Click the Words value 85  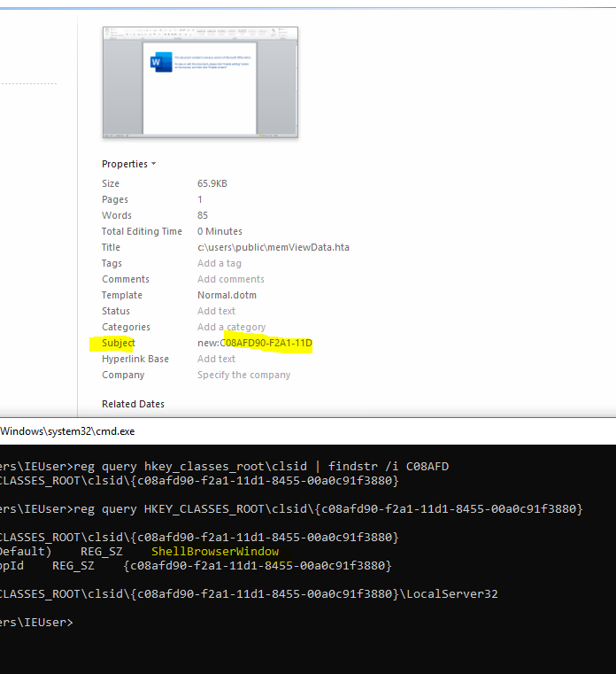click(203, 215)
